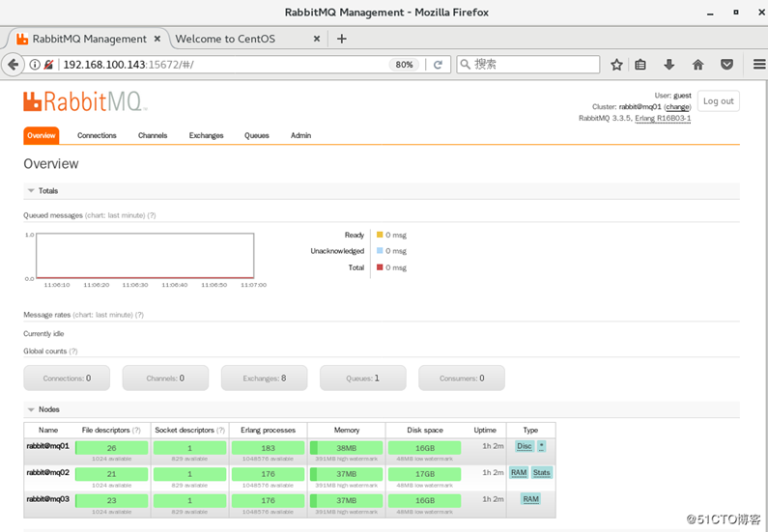Click the RabbitMQ logo
This screenshot has width=768, height=532.
(84, 101)
